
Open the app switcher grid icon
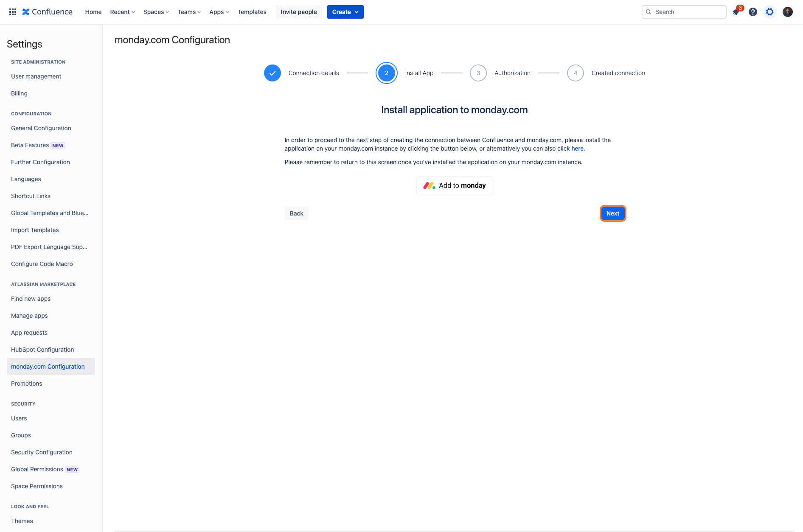click(13, 12)
